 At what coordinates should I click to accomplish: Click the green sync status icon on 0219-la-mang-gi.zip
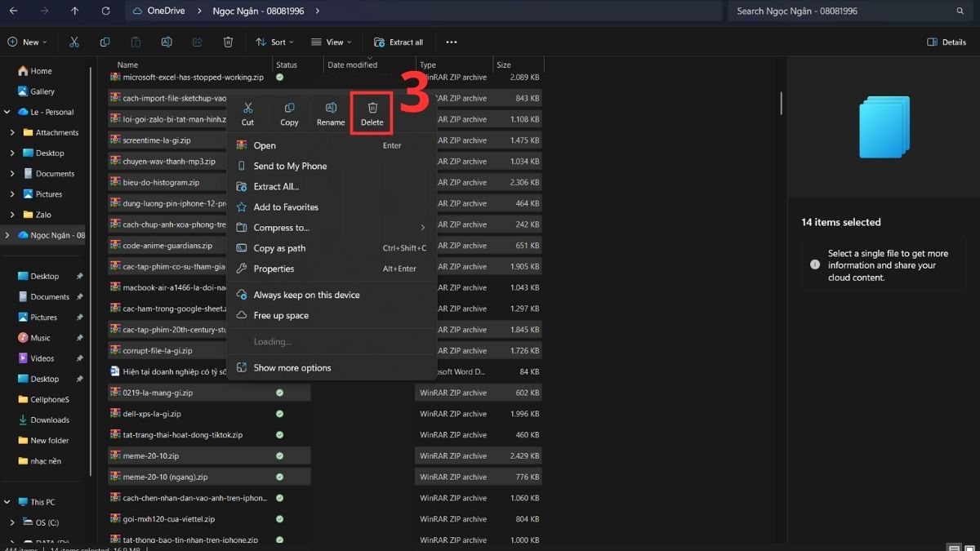coord(280,393)
